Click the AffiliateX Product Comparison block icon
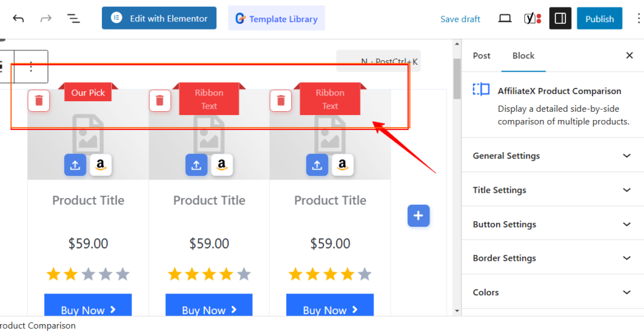644x333 pixels. coord(481,89)
